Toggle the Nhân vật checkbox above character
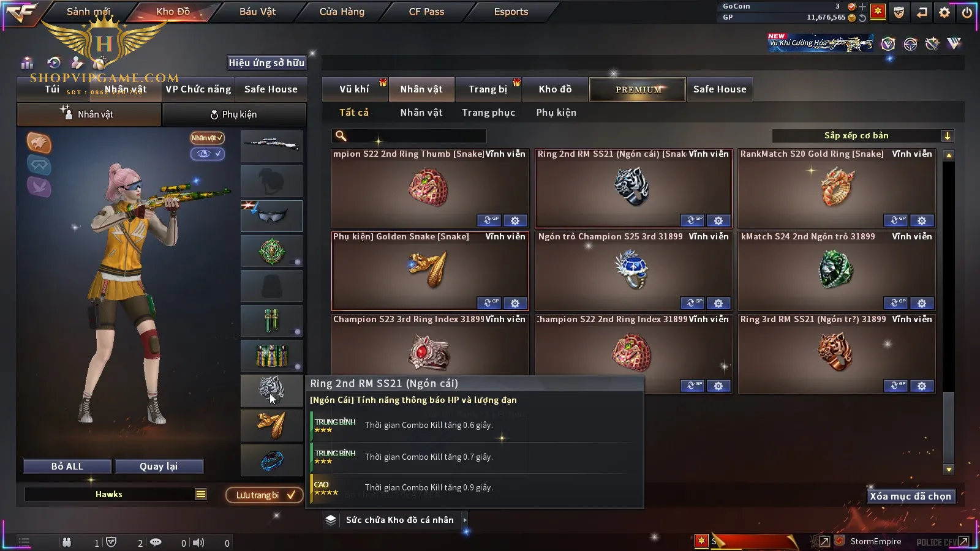980x551 pixels. [x=207, y=138]
